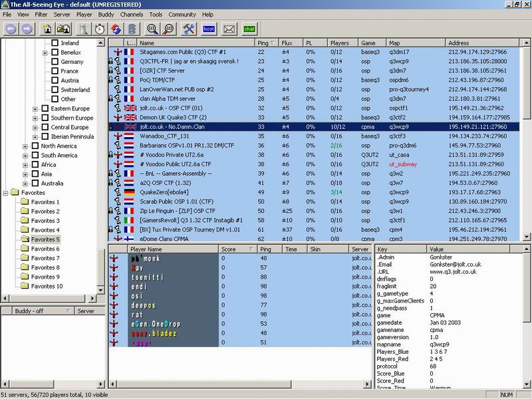Check the Austria filter checkbox

tap(55, 80)
